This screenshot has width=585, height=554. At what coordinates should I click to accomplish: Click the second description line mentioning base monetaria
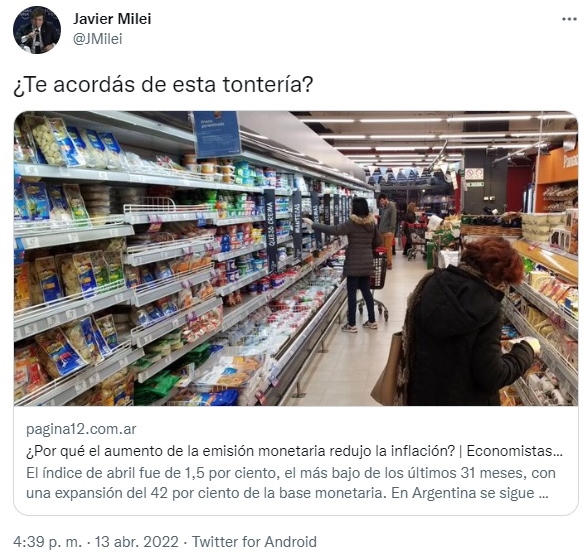(287, 493)
